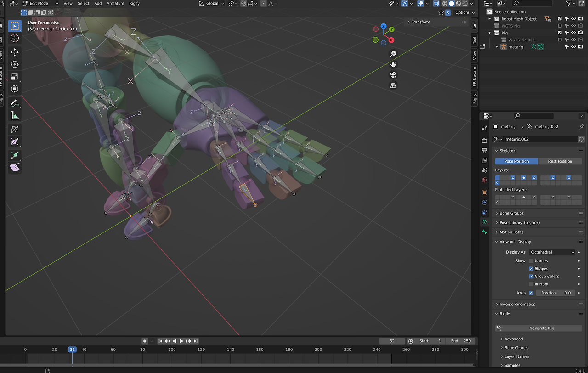
Task: Click the Generate Rig button
Action: 538,328
